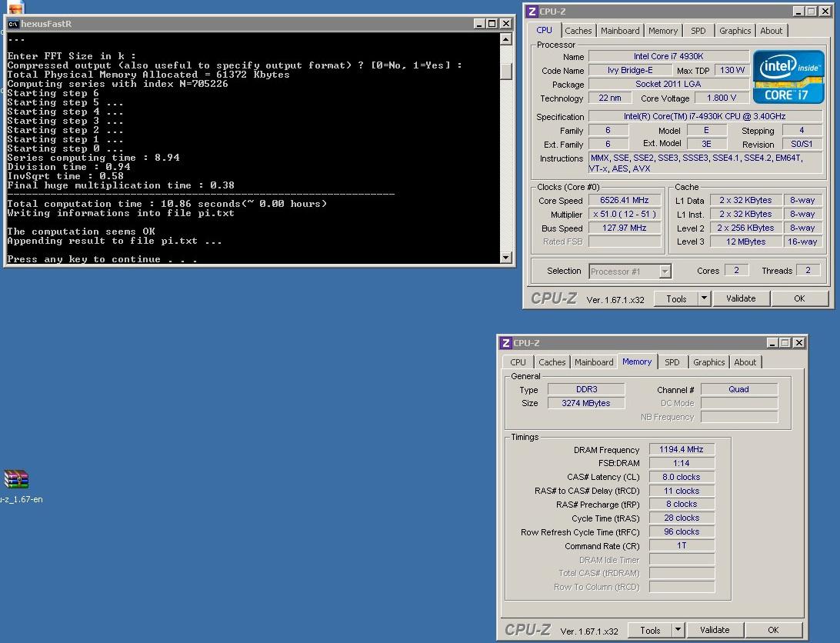Click the Command Rate value 1T
Viewport: 840px width, 643px height.
(682, 545)
